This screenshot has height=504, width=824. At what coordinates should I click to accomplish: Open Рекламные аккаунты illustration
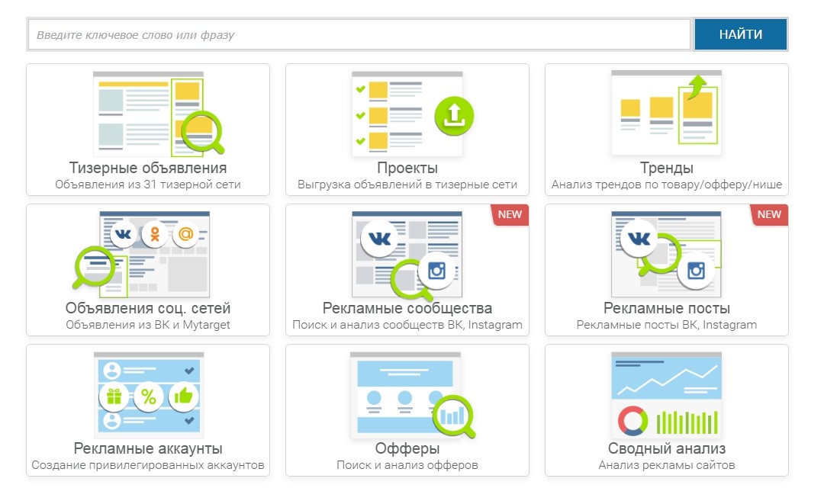(149, 395)
